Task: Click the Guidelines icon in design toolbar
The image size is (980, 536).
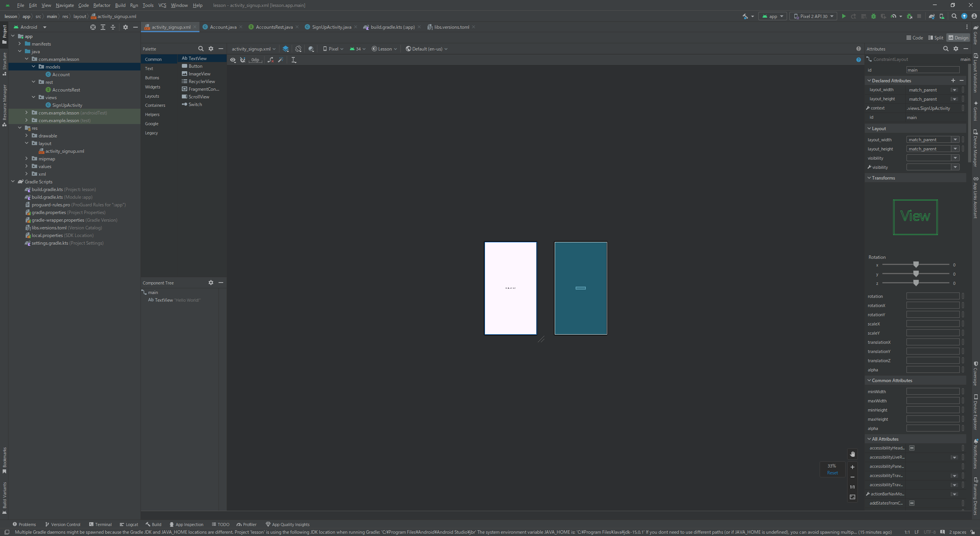Action: [x=294, y=60]
